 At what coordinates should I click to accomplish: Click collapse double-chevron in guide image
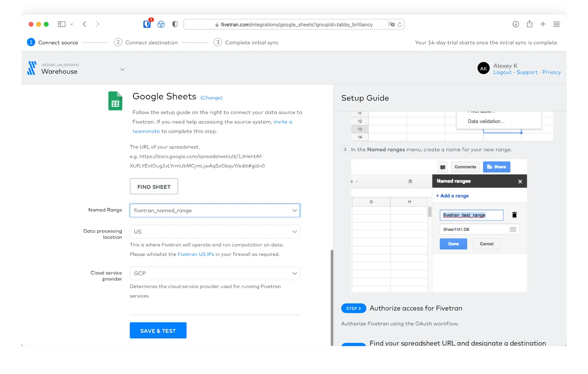pos(410,181)
